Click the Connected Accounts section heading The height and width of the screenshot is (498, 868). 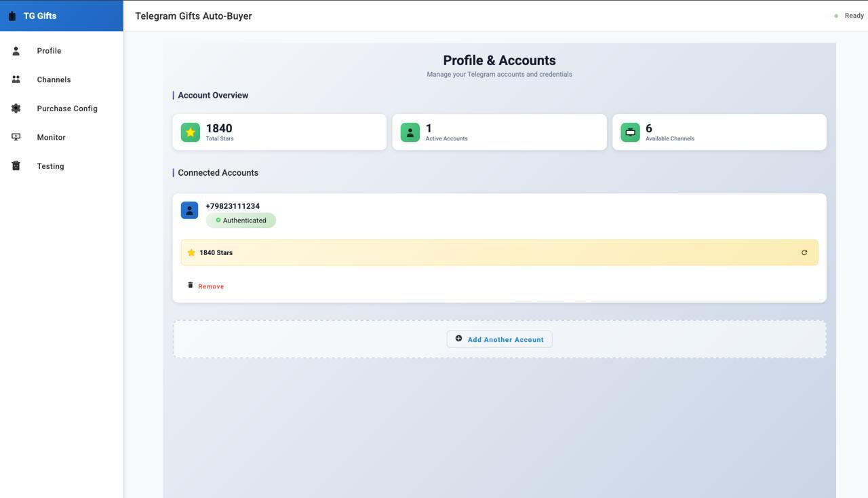[218, 172]
